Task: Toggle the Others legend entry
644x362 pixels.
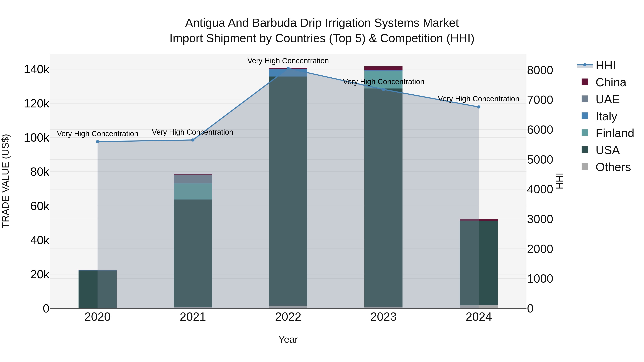Action: (x=606, y=167)
